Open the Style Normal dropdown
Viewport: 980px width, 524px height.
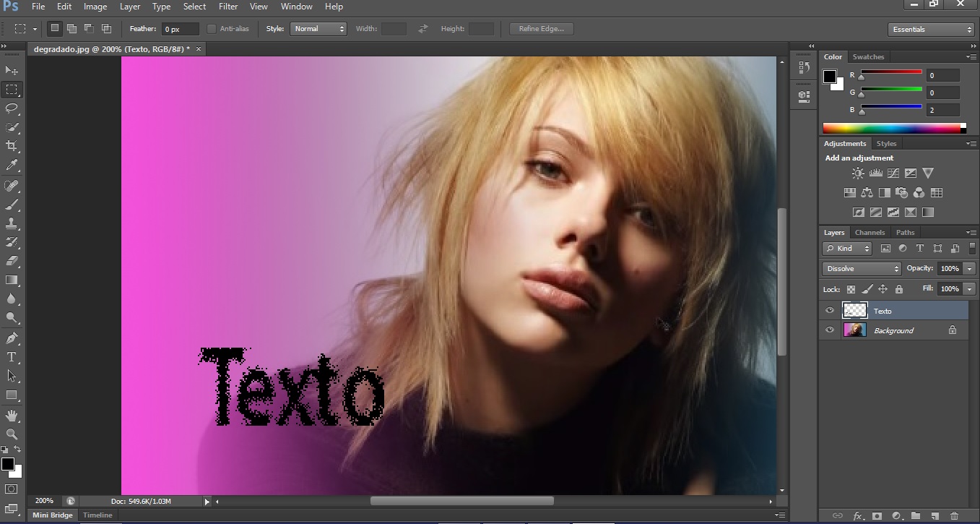tap(318, 29)
